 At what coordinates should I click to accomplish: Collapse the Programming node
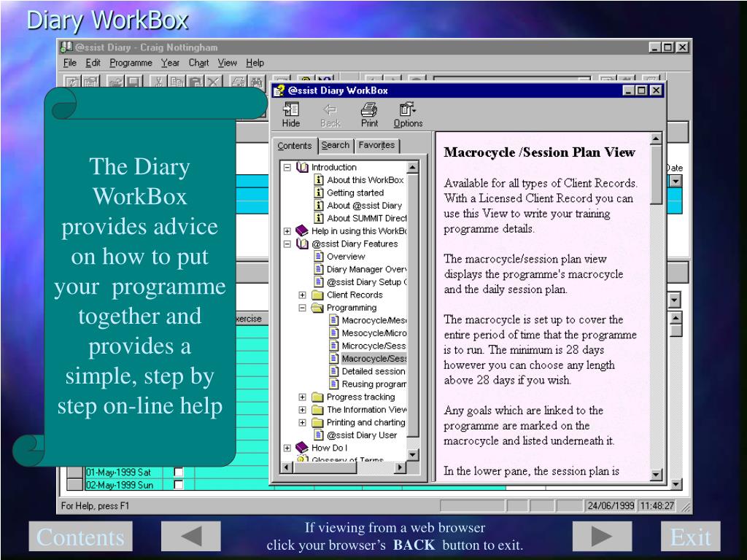point(302,308)
